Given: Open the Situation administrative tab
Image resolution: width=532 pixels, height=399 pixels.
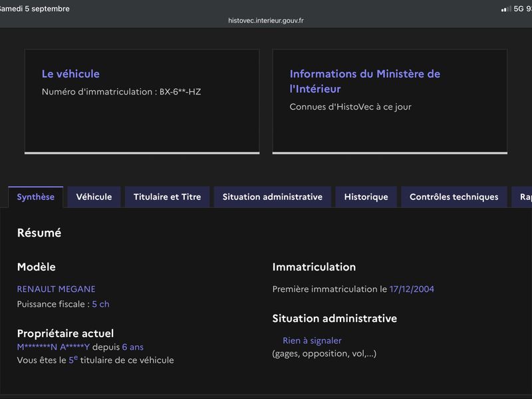Looking at the screenshot, I should click(x=273, y=197).
